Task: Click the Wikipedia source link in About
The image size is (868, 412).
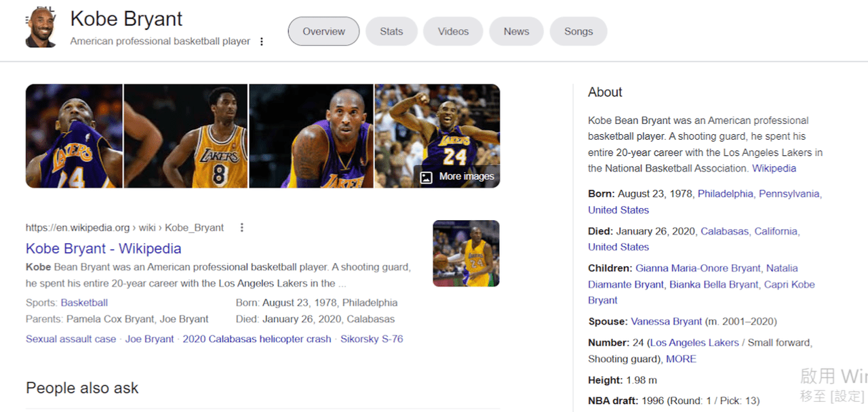Action: tap(774, 168)
